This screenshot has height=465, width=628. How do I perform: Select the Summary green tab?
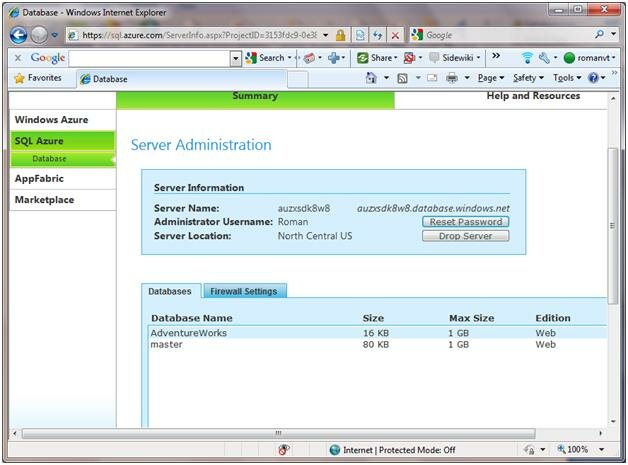tap(255, 100)
